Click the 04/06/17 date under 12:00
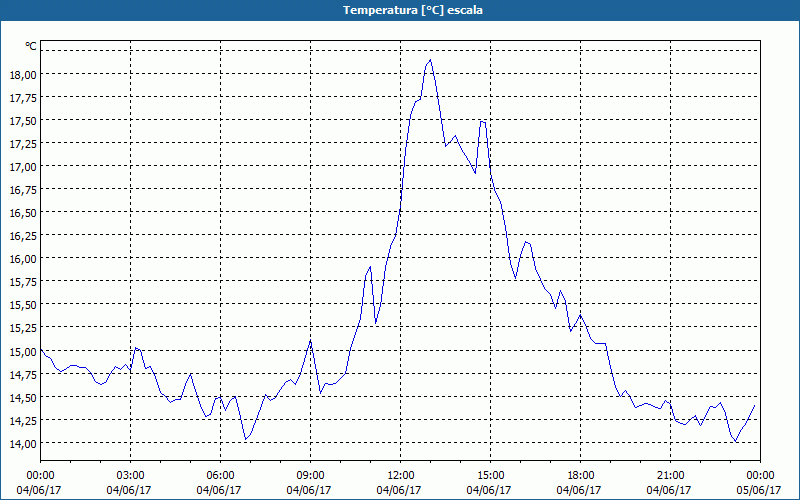 pos(401,490)
